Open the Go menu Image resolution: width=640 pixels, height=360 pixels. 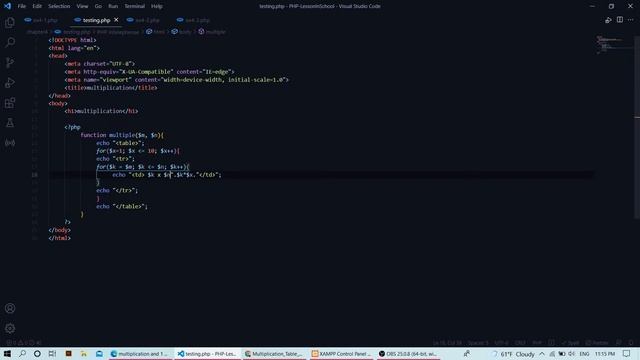point(98,6)
